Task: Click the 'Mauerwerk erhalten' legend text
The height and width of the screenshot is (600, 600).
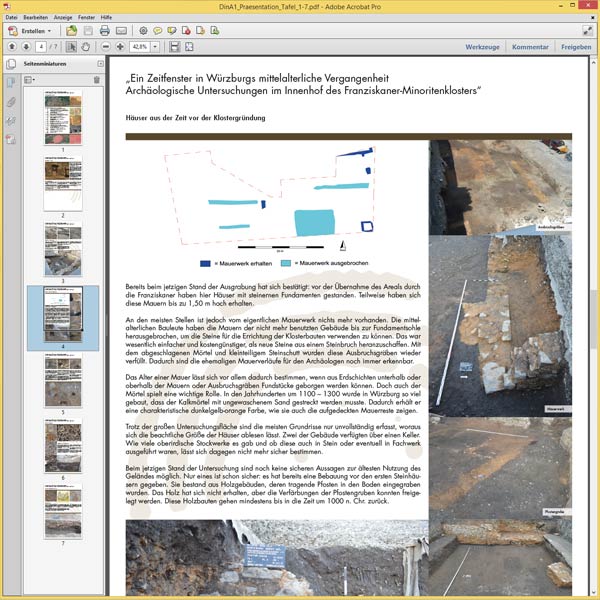Action: tap(243, 264)
